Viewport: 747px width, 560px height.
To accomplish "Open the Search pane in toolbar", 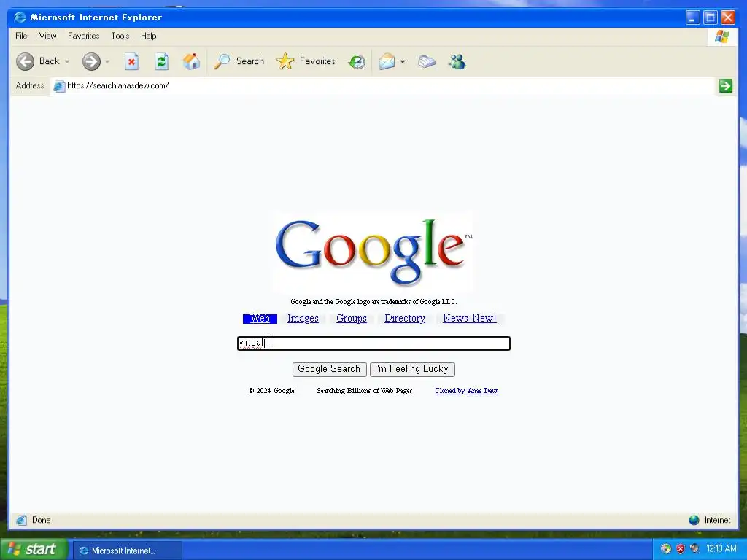I will pyautogui.click(x=239, y=61).
